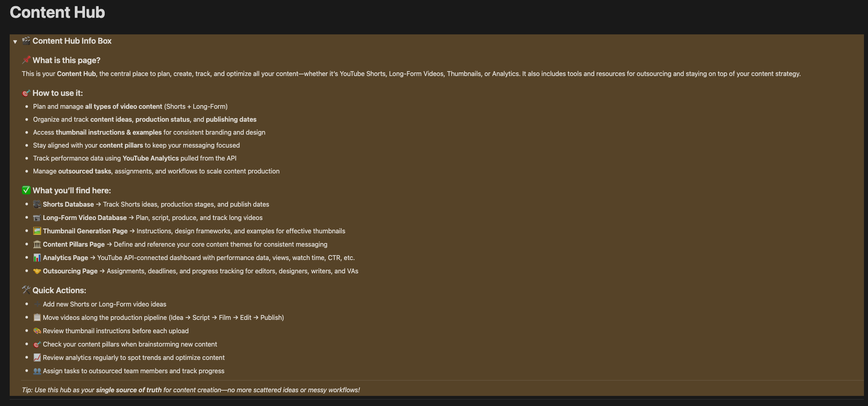Click the Analytics Page bold label
The image size is (868, 406).
click(65, 258)
